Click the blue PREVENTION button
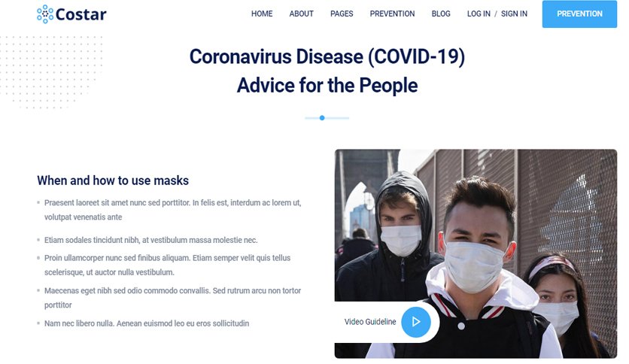 click(x=579, y=14)
